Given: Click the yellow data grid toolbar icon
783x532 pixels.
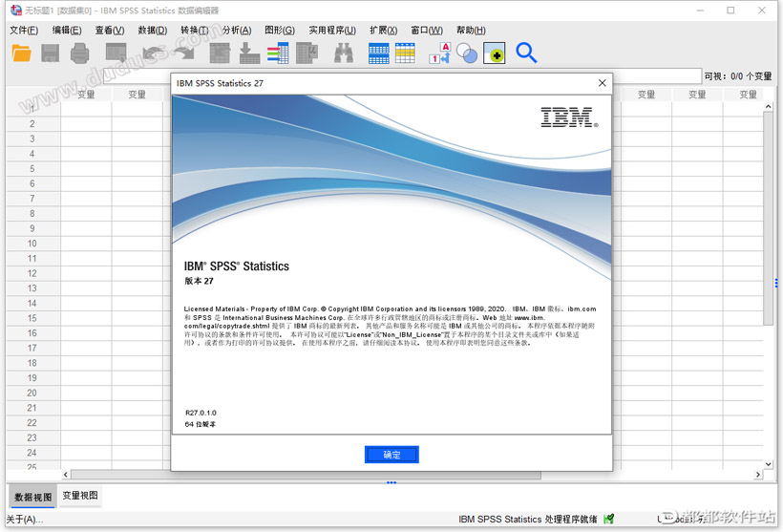Looking at the screenshot, I should pyautogui.click(x=405, y=53).
